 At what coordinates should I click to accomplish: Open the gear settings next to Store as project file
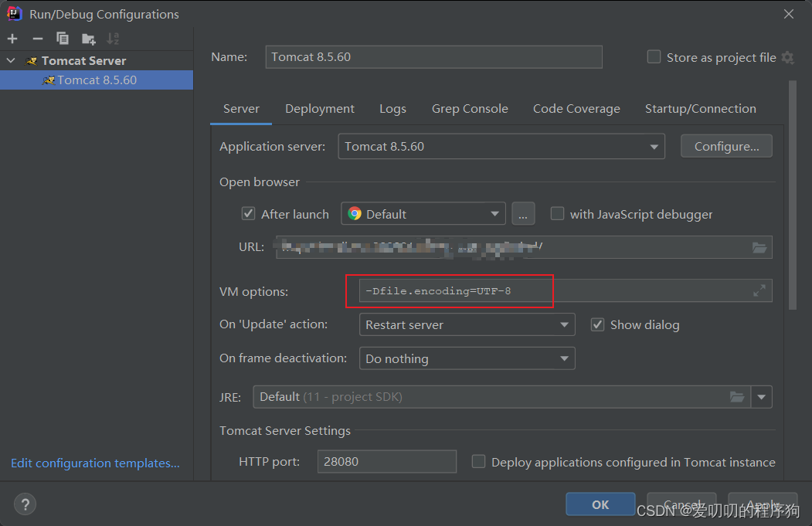coord(787,57)
